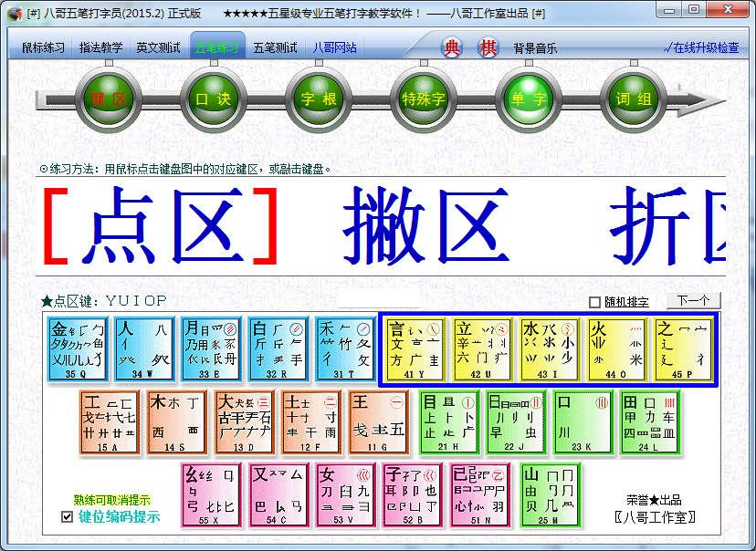The image size is (756, 551).
Task: Select the 特殊字 green ball step
Action: [x=424, y=99]
